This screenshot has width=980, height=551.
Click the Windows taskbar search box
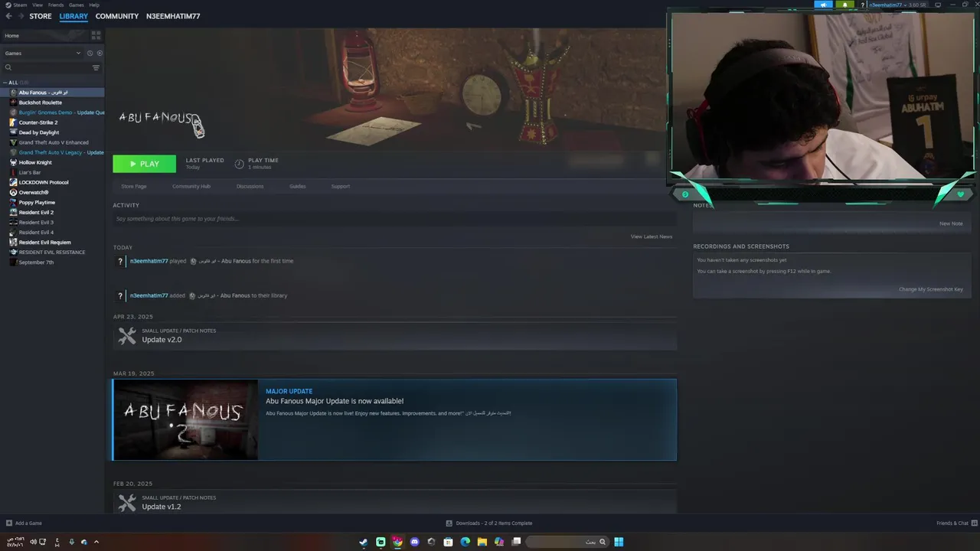point(567,542)
